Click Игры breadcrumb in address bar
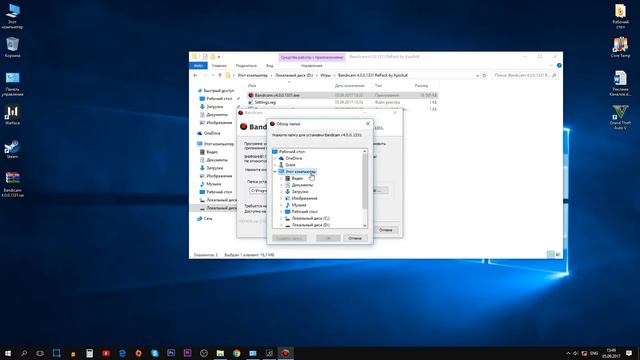Image resolution: width=640 pixels, height=360 pixels. coord(325,76)
